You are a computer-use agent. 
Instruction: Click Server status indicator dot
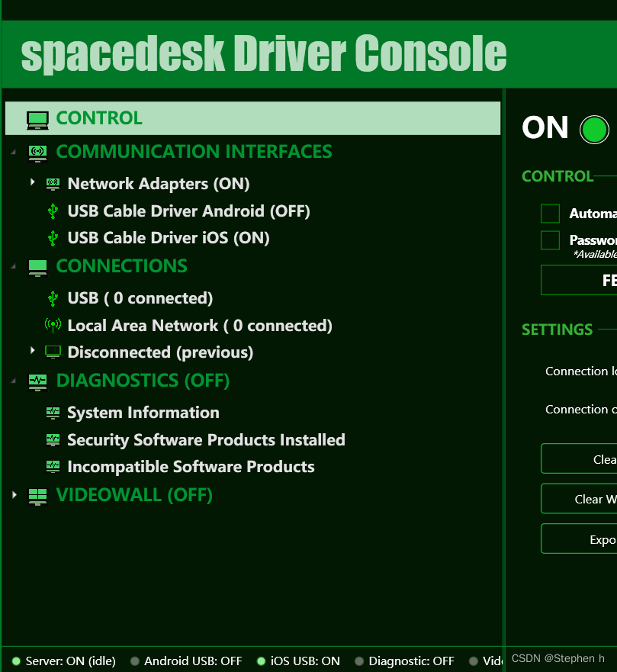(16, 661)
